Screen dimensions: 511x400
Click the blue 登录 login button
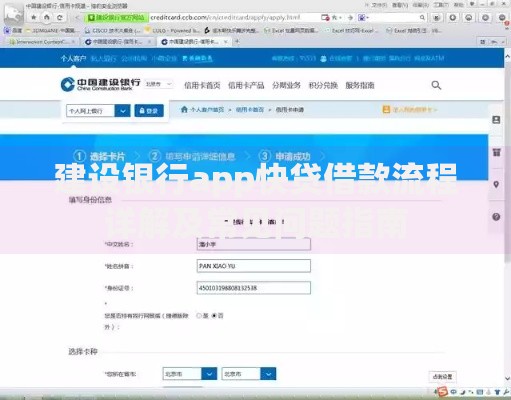[x=149, y=111]
